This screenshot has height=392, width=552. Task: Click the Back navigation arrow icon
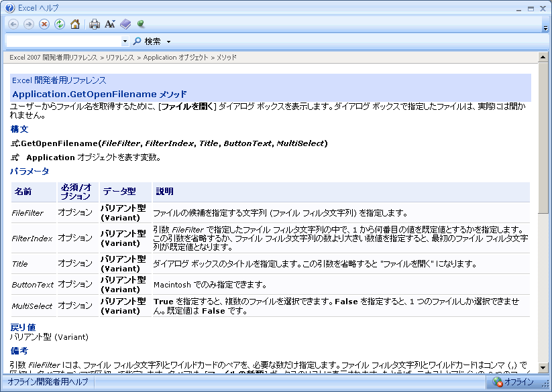13,24
